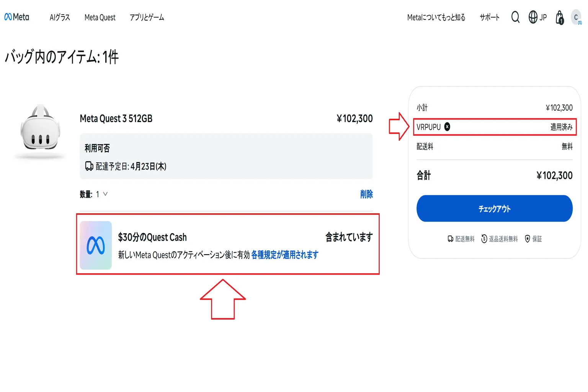
Task: Click the チェックアウト button
Action: tap(495, 209)
